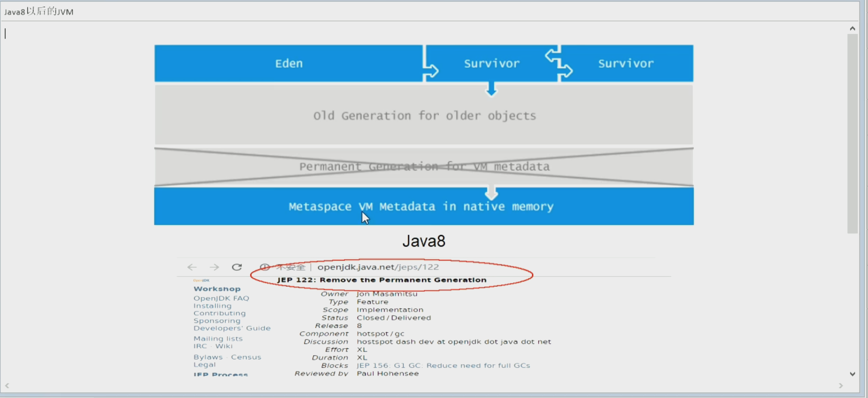Click the horizontal scrollbar right arrow
The image size is (868, 398).
tap(841, 386)
